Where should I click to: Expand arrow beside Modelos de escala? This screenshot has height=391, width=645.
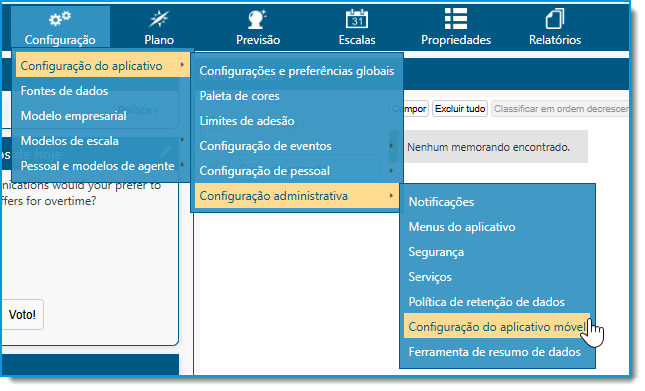(x=182, y=140)
